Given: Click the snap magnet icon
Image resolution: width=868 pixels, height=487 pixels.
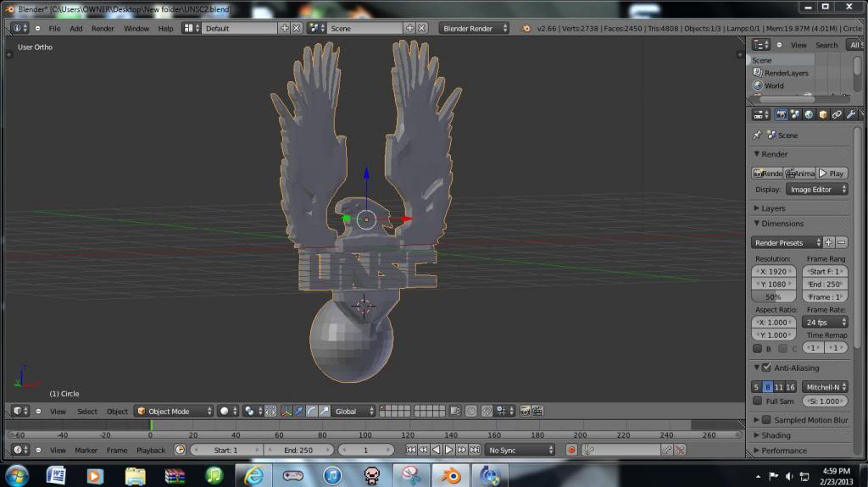Looking at the screenshot, I should tap(487, 411).
